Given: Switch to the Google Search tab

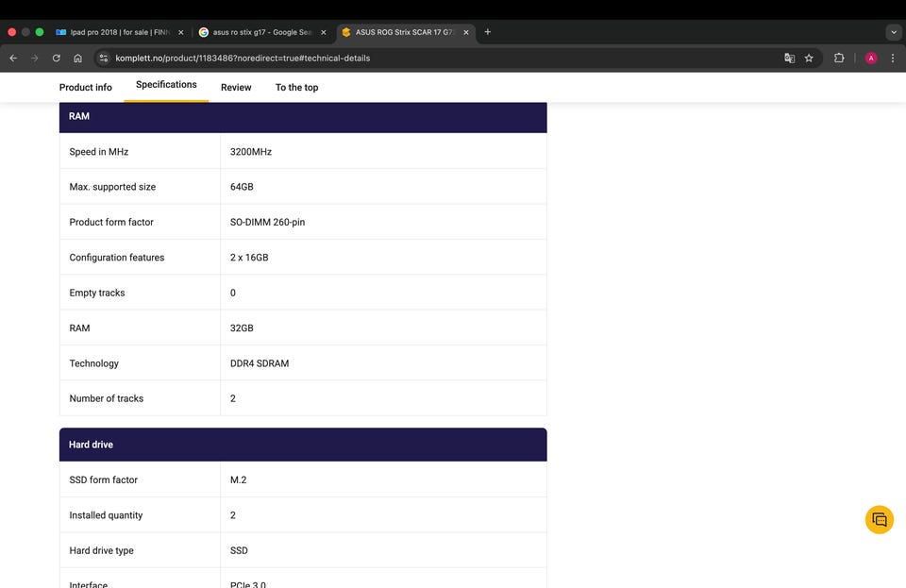Looking at the screenshot, I should pos(261,32).
